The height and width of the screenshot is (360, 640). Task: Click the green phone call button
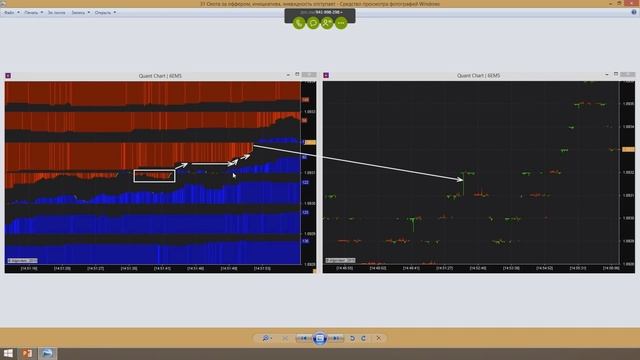299,23
